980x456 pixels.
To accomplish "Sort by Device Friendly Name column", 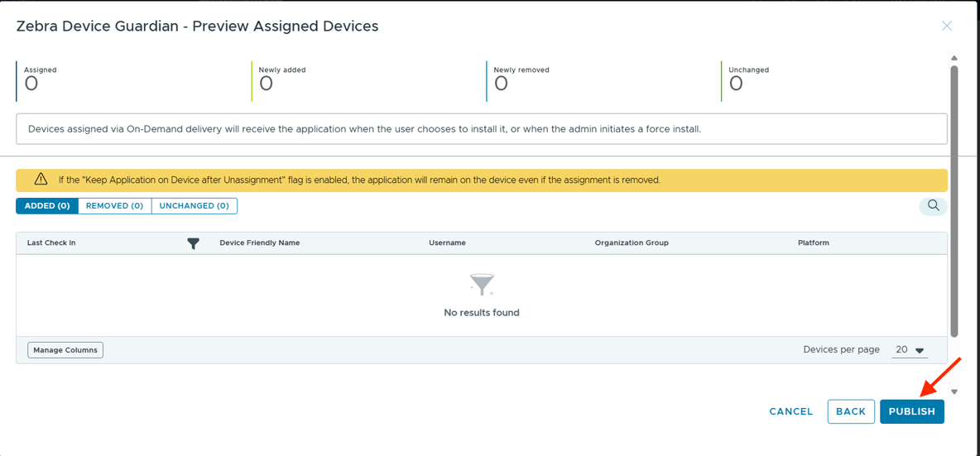I will point(259,242).
